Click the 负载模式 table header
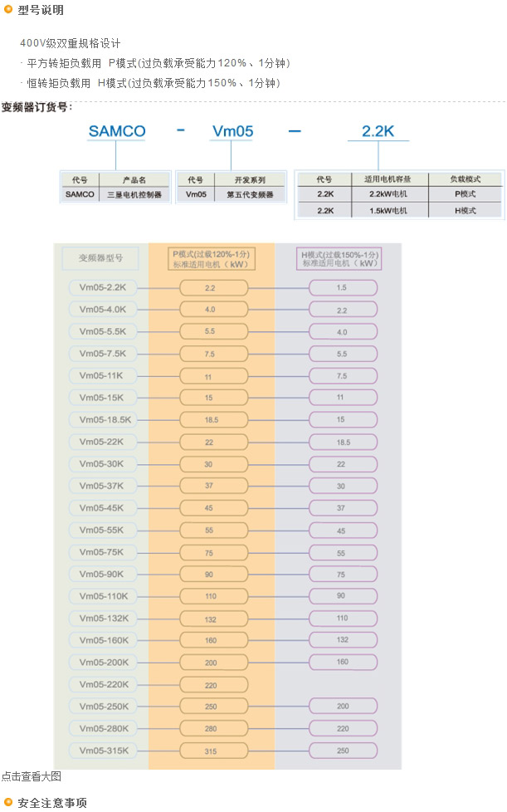This screenshot has height=812, width=507. coord(465,179)
